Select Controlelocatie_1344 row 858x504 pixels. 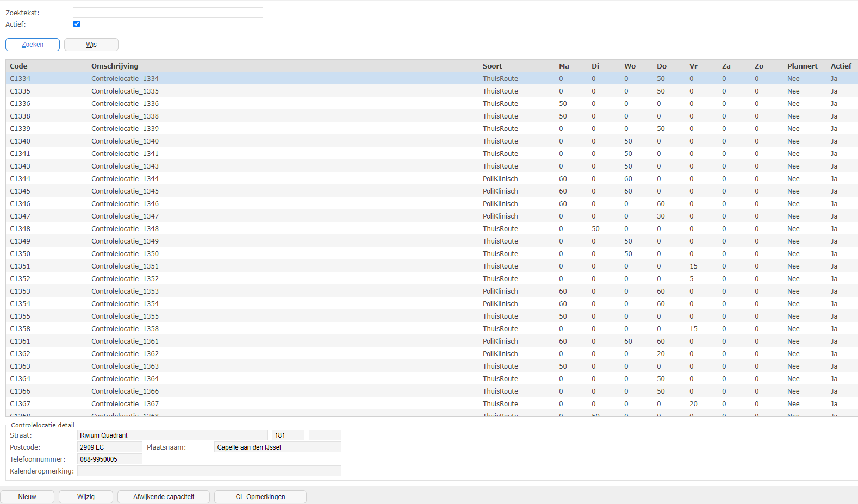click(432, 179)
